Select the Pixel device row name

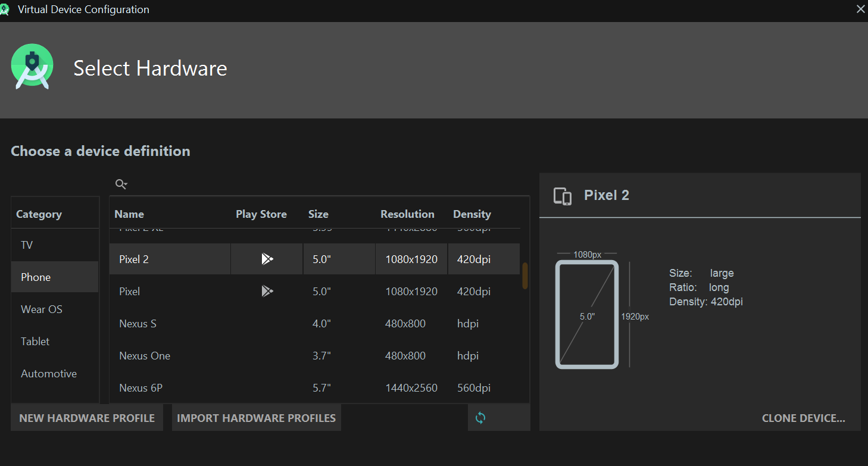[x=130, y=291]
